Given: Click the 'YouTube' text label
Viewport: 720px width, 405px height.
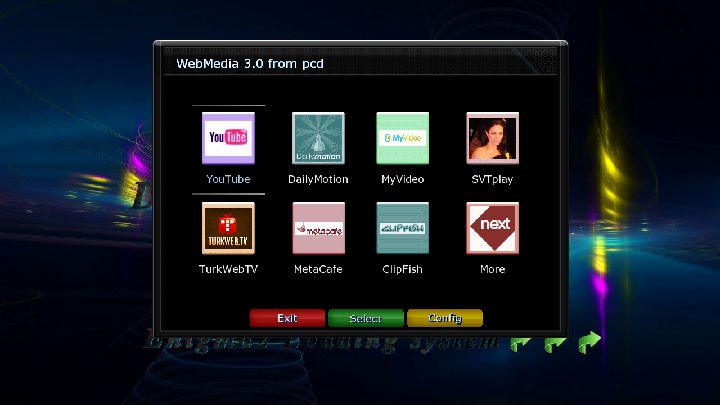Looking at the screenshot, I should (x=228, y=179).
